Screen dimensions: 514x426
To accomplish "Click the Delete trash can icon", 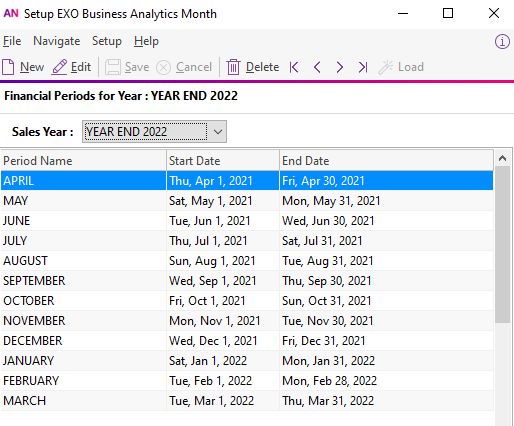I will 233,67.
